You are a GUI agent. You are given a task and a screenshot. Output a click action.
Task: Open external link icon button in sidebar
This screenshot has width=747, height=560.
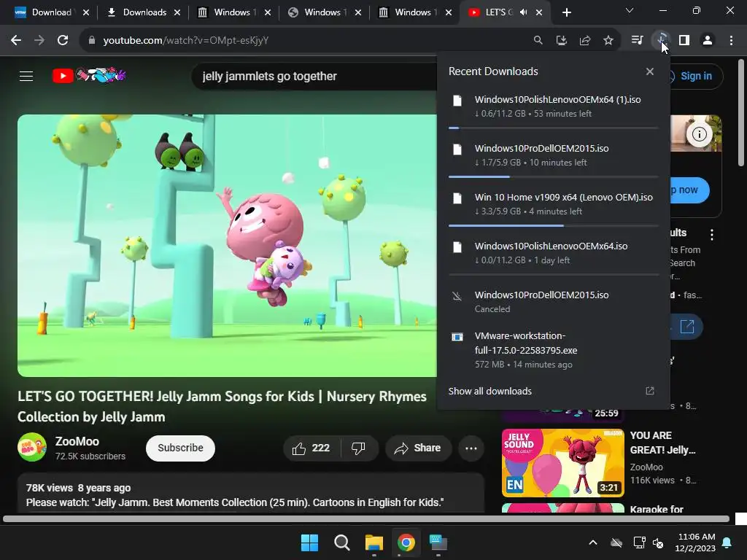tap(686, 327)
